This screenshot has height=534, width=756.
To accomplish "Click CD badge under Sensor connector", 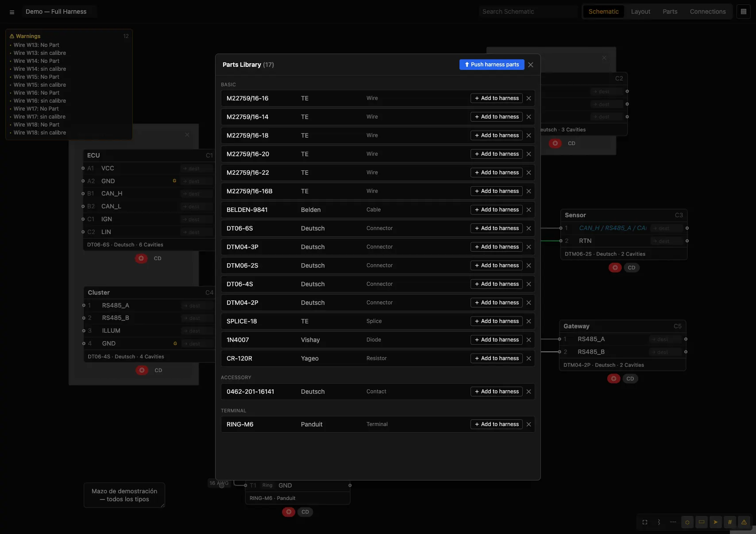I will (632, 268).
